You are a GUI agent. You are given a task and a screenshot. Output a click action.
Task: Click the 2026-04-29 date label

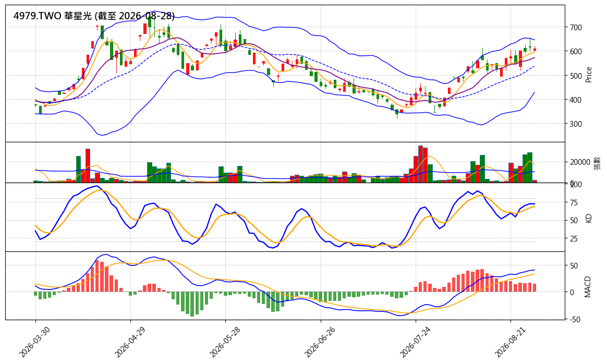(130, 342)
